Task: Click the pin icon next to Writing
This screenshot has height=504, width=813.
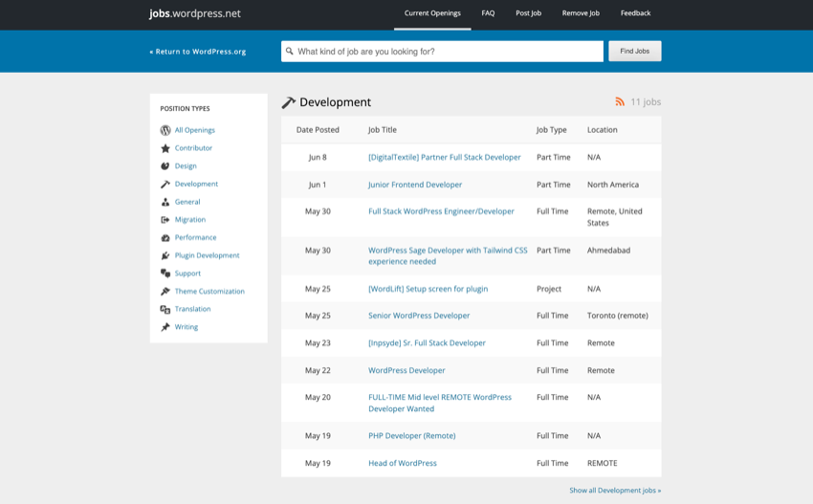Action: [165, 327]
